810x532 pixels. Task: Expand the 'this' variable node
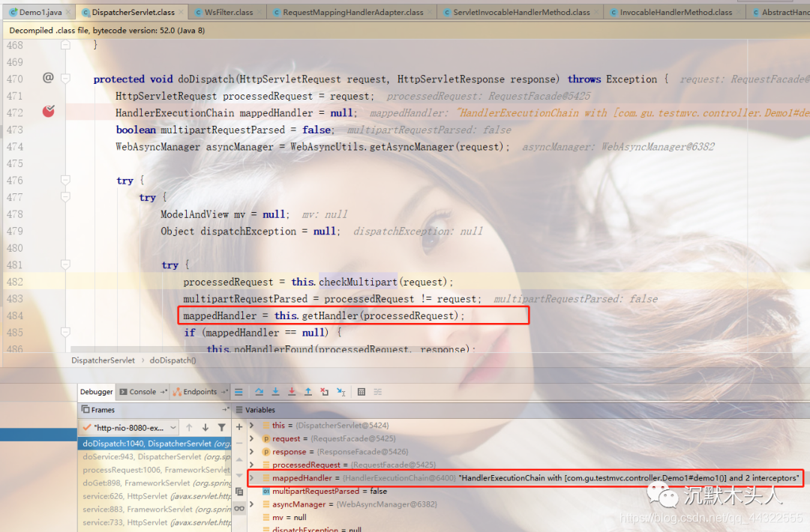click(251, 425)
